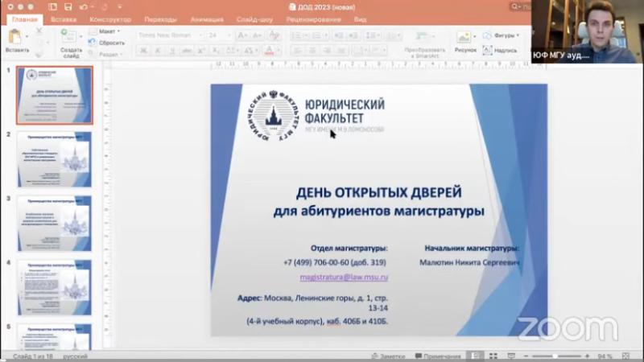Switch to the Вставка tab
The height and width of the screenshot is (362, 644).
[x=64, y=19]
